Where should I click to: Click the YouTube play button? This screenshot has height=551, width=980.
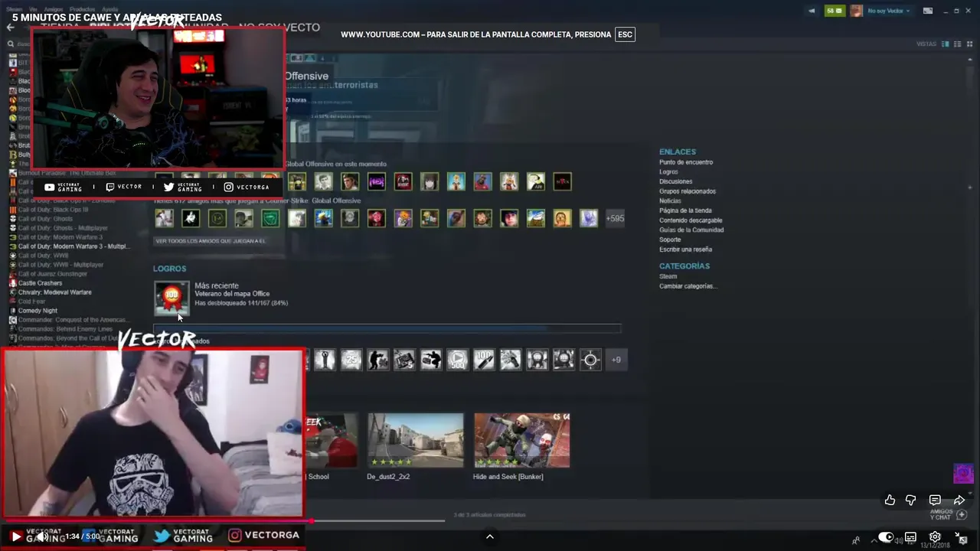[x=15, y=536]
